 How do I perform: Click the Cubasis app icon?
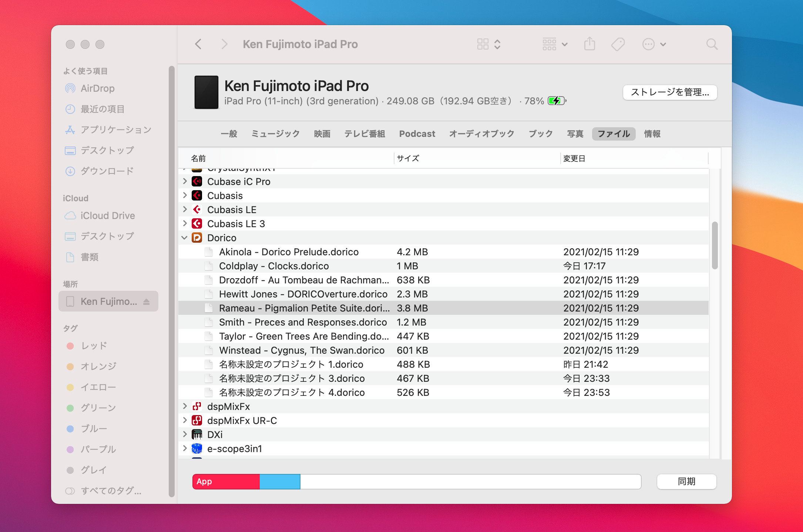pyautogui.click(x=197, y=195)
